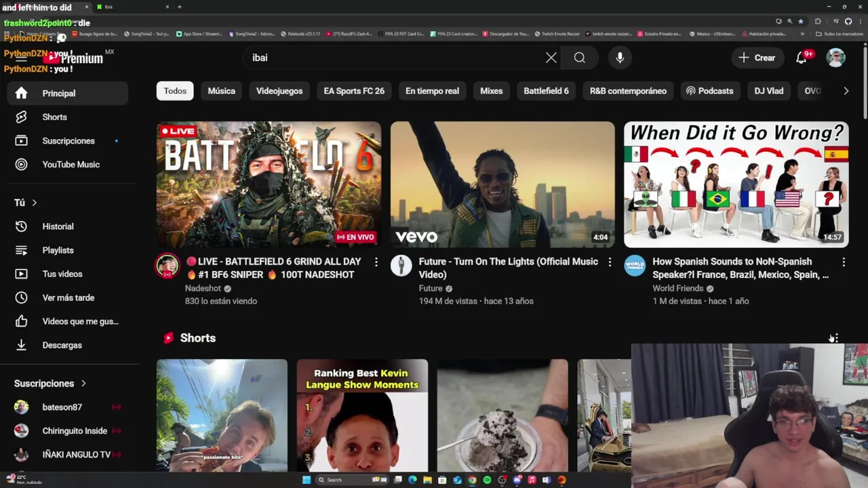This screenshot has height=488, width=868.
Task: Open more options for How Spanish Sounds video
Action: [x=844, y=262]
